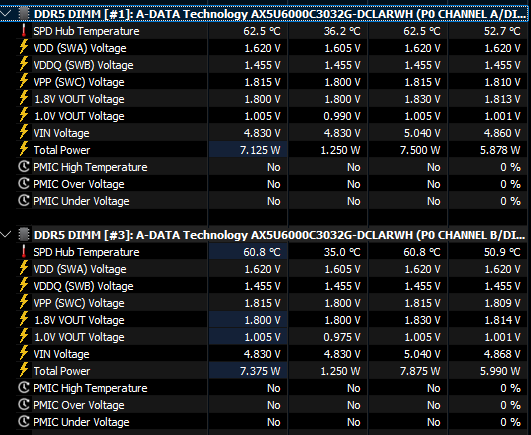
Task: Click DIMM #3 1.8V VOUT average 1.814 V
Action: coord(502,320)
